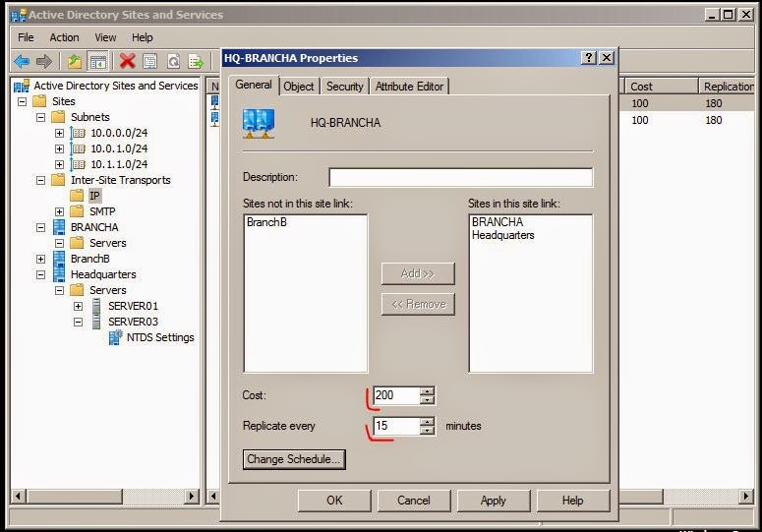
Task: Open the Properties toolbar icon
Action: point(150,61)
